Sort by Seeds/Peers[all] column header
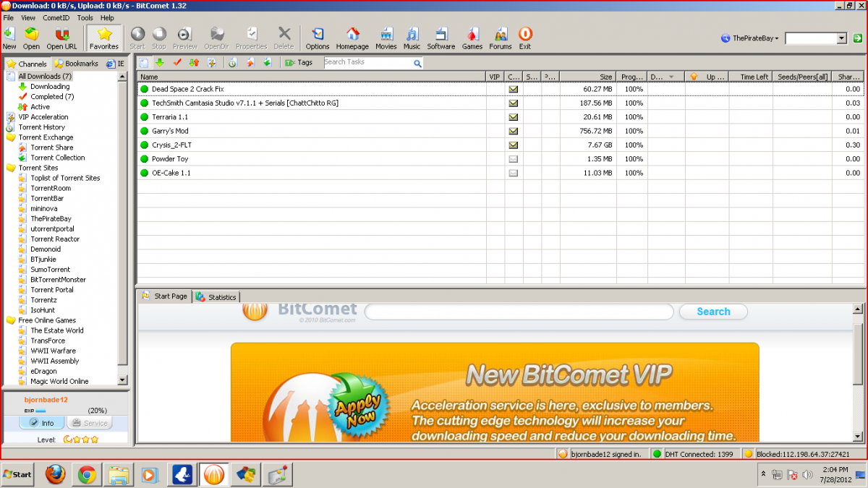This screenshot has width=868, height=488. (801, 76)
